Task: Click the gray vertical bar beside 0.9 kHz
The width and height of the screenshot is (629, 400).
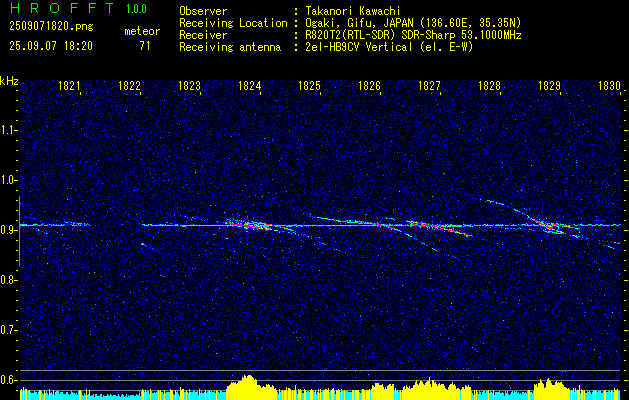Action: (x=19, y=231)
